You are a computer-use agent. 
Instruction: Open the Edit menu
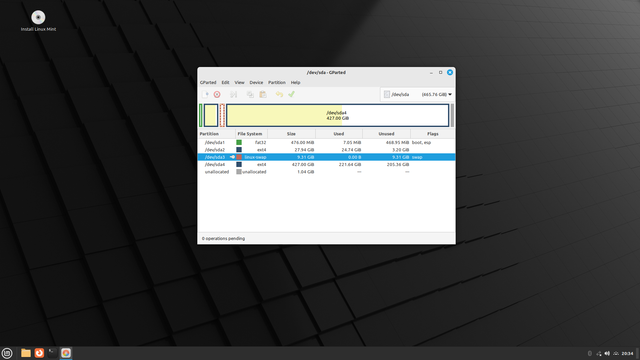(x=225, y=82)
